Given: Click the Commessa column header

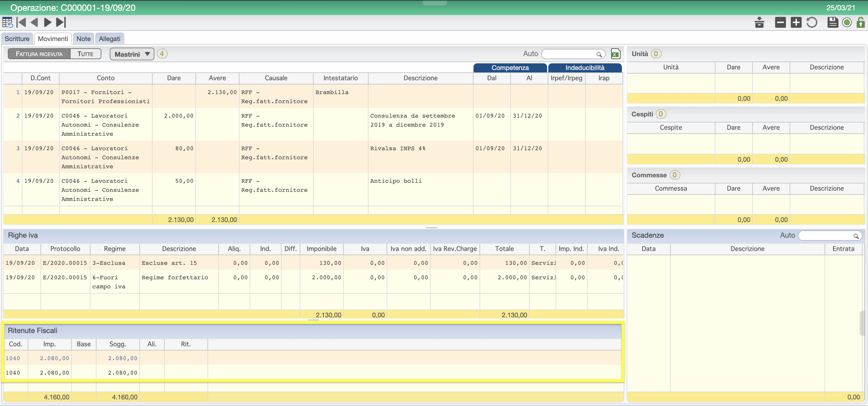Looking at the screenshot, I should 670,189.
